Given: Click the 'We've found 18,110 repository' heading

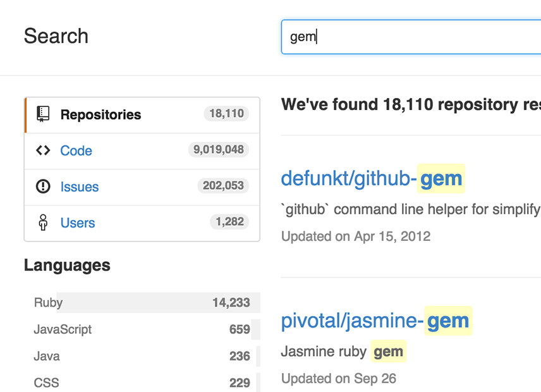Looking at the screenshot, I should [x=411, y=104].
